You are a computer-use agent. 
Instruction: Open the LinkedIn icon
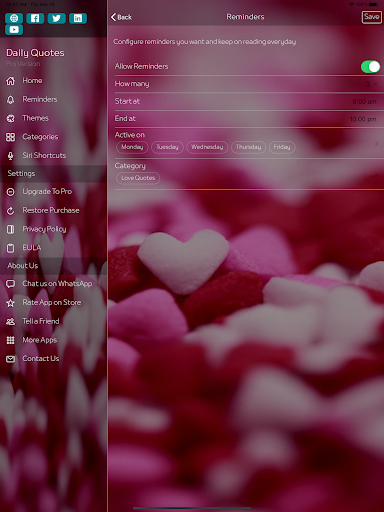pyautogui.click(x=78, y=18)
